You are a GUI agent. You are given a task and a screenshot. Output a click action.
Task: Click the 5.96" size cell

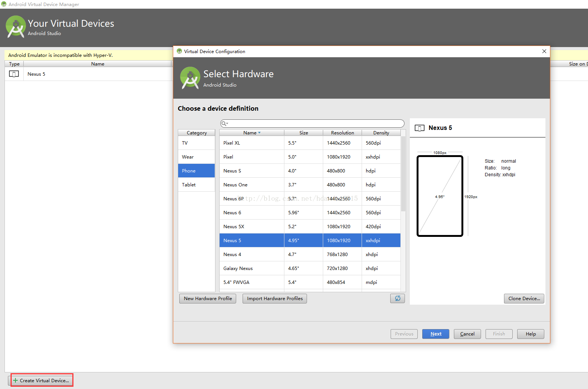[304, 212]
